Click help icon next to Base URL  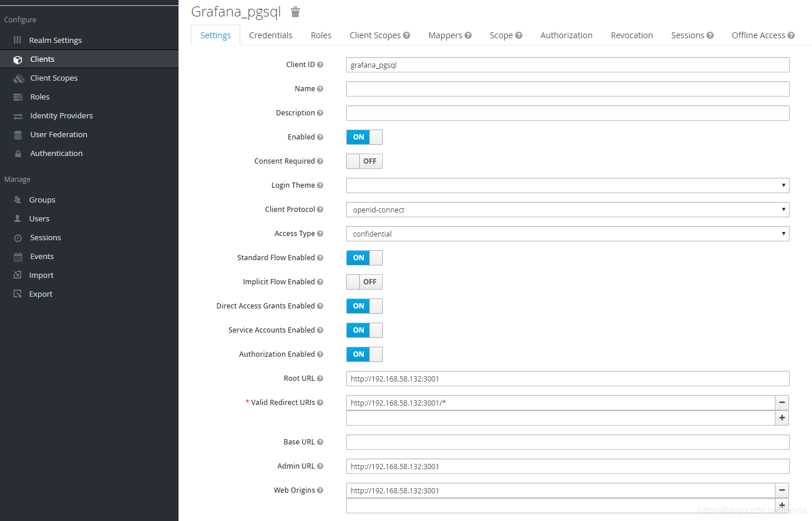[x=320, y=442]
